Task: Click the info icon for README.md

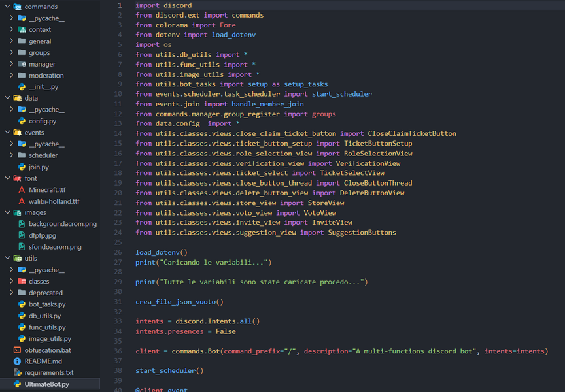Action: pos(17,361)
